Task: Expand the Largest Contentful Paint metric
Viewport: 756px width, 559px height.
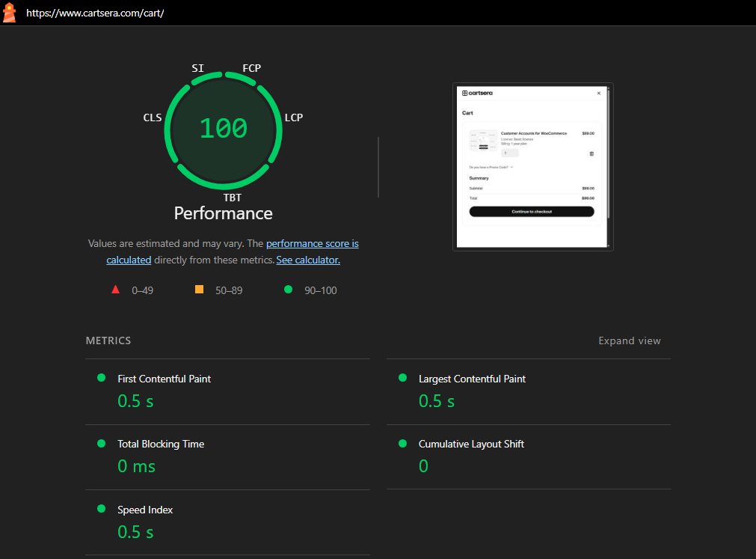Action: coord(529,391)
